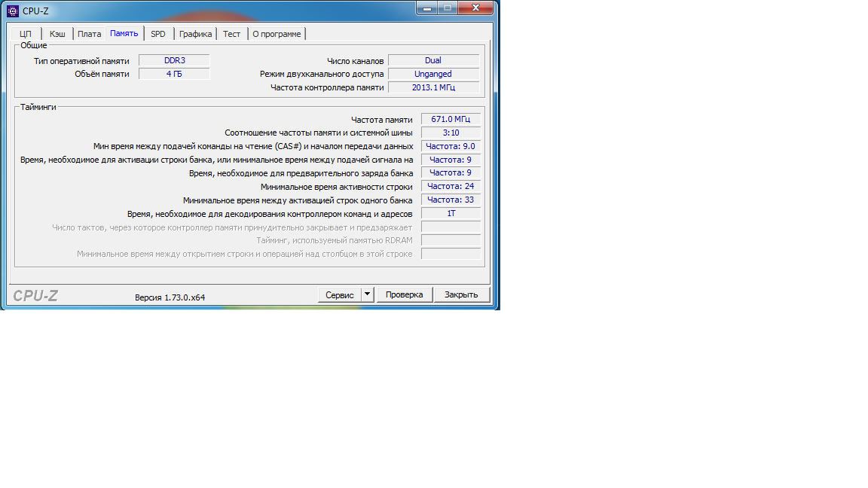868x488 pixels.
Task: Switch to the ЦП tab
Action: tap(26, 34)
